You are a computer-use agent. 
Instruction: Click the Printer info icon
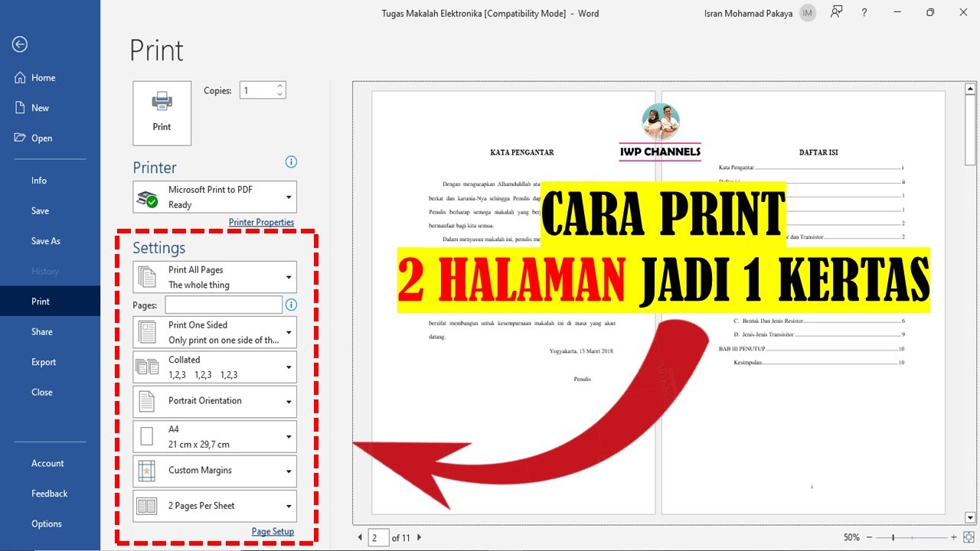[x=291, y=161]
